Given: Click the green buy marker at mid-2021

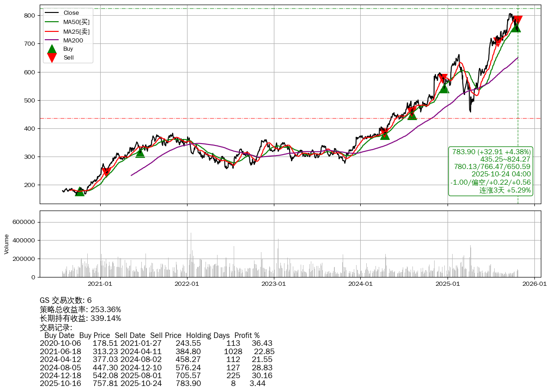Looking at the screenshot, I should coord(140,152).
